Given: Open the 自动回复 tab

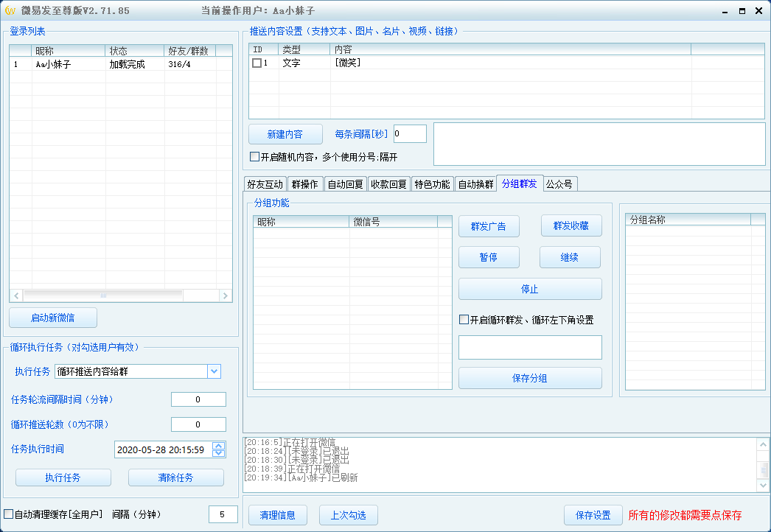Looking at the screenshot, I should pos(345,184).
